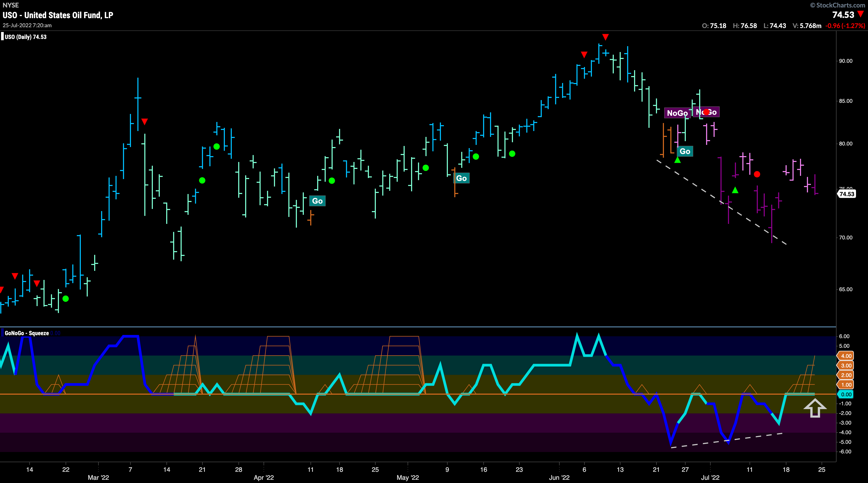Click the red triangle above the June peak bar
The width and height of the screenshot is (868, 483).
[605, 37]
